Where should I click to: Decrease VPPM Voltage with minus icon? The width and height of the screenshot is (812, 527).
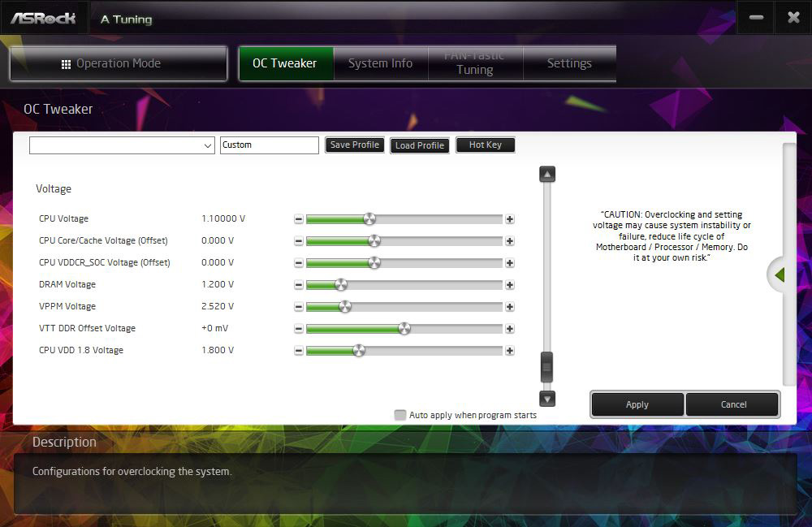point(298,306)
